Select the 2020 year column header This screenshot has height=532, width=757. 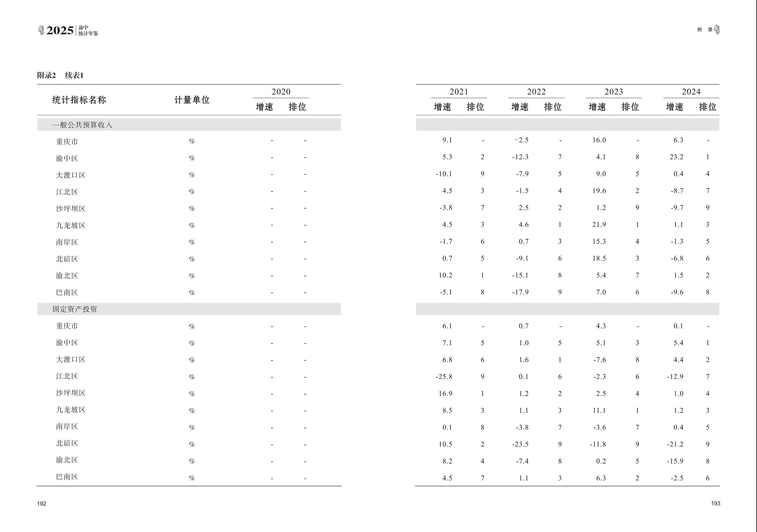[x=281, y=92]
